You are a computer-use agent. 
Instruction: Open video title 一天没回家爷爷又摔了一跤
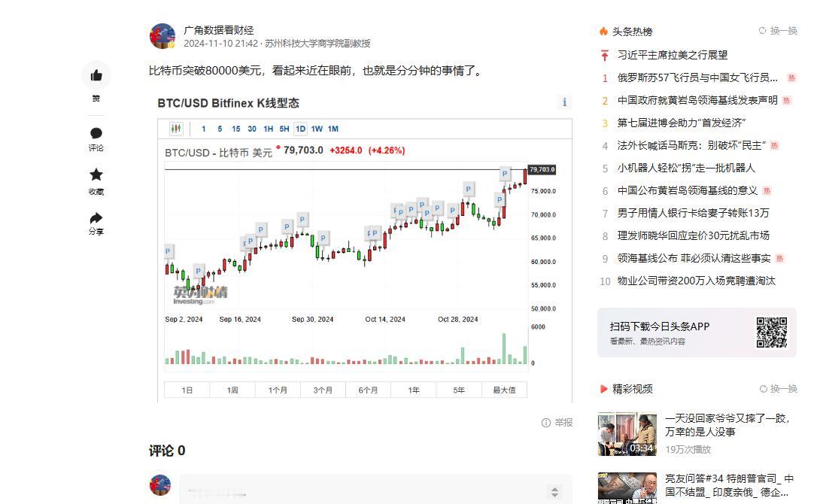tap(727, 425)
